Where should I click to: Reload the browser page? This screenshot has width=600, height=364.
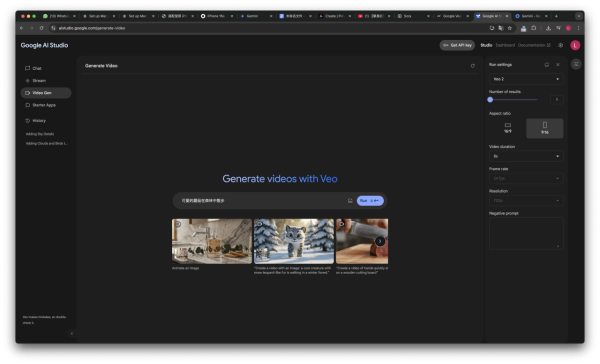coord(41,28)
